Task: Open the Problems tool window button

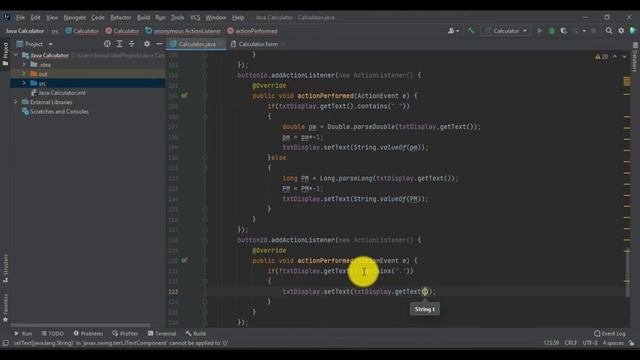Action: coord(88,333)
